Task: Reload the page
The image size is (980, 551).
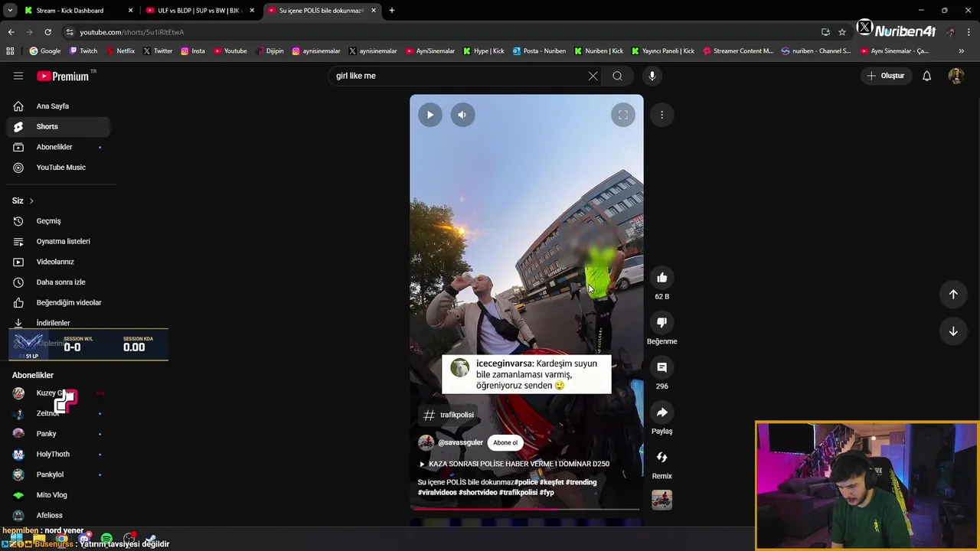Action: [47, 32]
